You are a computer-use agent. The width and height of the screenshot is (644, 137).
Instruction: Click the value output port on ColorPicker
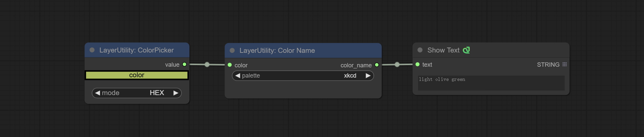pos(185,64)
